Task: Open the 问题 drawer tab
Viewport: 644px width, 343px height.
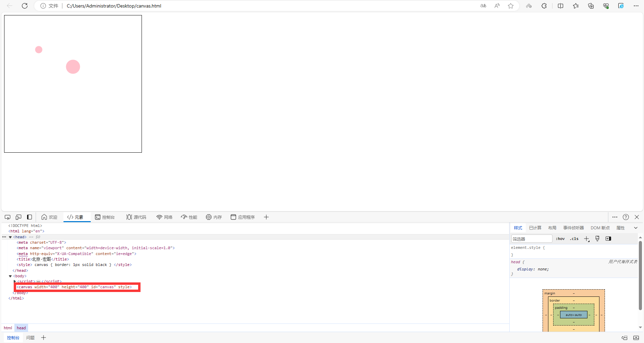Action: point(31,338)
